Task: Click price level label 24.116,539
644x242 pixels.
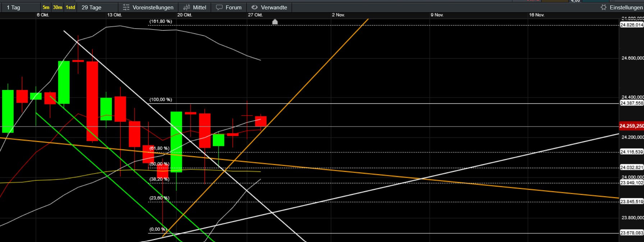Action: point(632,152)
